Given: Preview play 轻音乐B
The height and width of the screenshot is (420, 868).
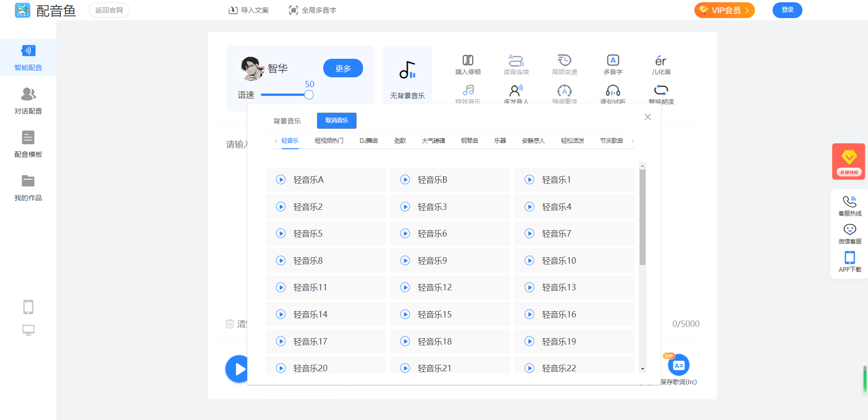Looking at the screenshot, I should [405, 179].
